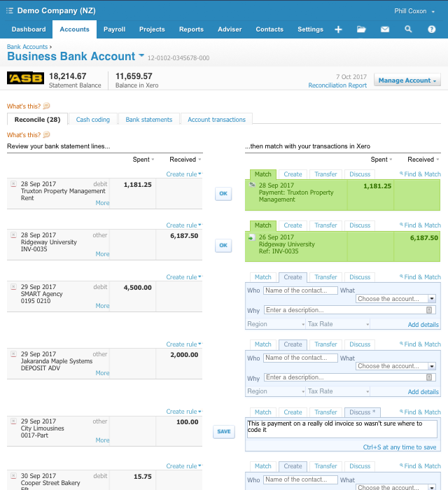The height and width of the screenshot is (490, 448).
Task: Click More on Jakaranda Maple Systems line
Action: click(x=102, y=373)
